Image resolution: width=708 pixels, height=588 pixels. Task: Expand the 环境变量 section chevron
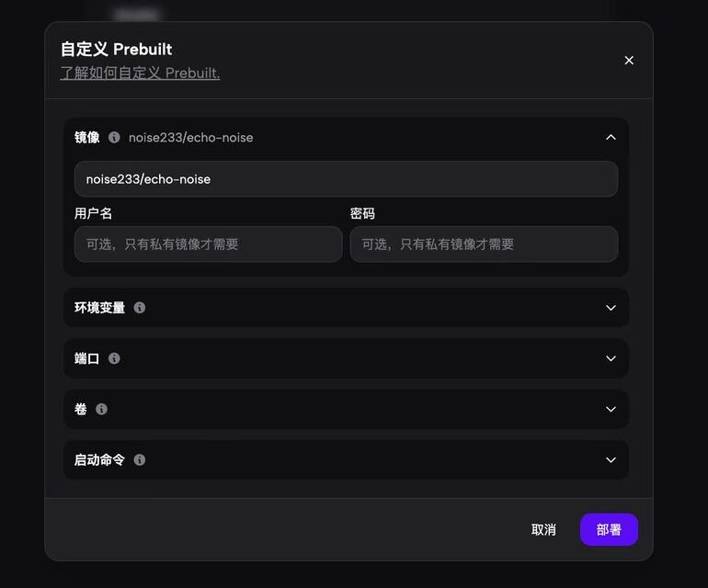click(611, 308)
